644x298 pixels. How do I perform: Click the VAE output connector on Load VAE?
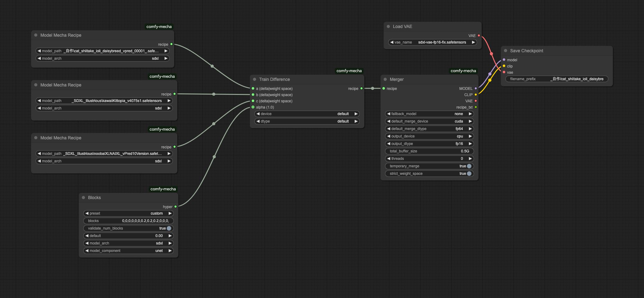tap(479, 35)
